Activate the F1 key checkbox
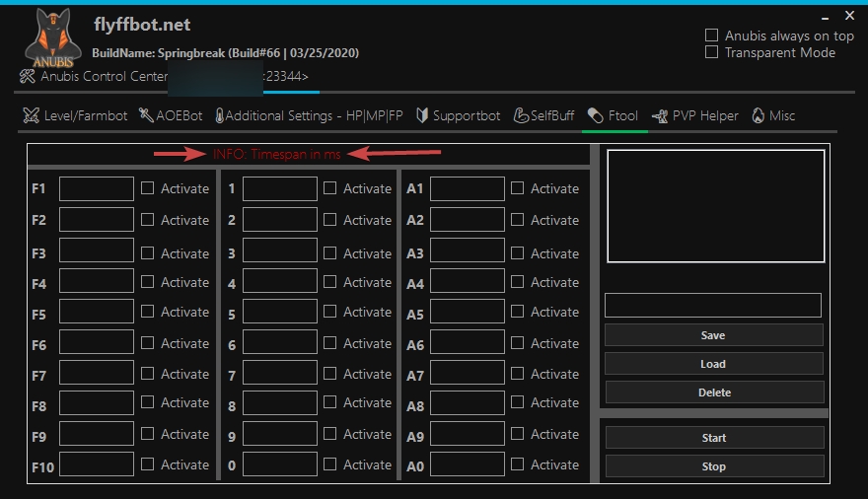The image size is (868, 499). [147, 188]
